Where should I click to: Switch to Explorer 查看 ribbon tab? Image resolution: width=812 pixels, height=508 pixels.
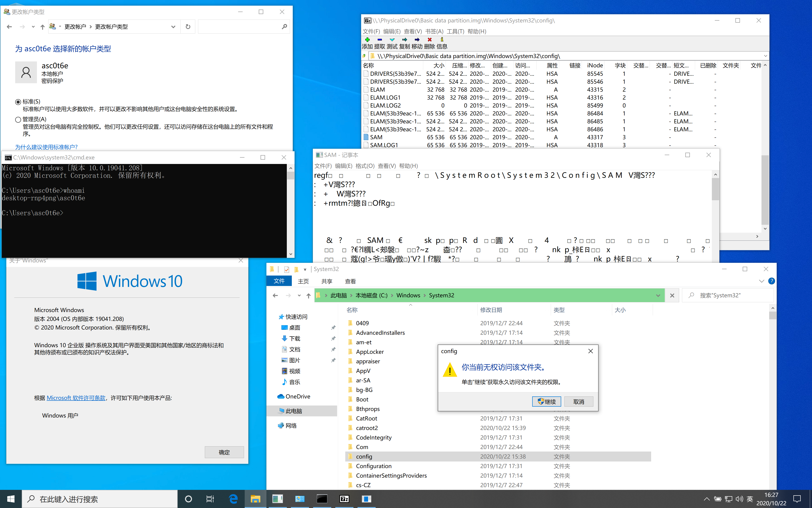[x=350, y=281]
